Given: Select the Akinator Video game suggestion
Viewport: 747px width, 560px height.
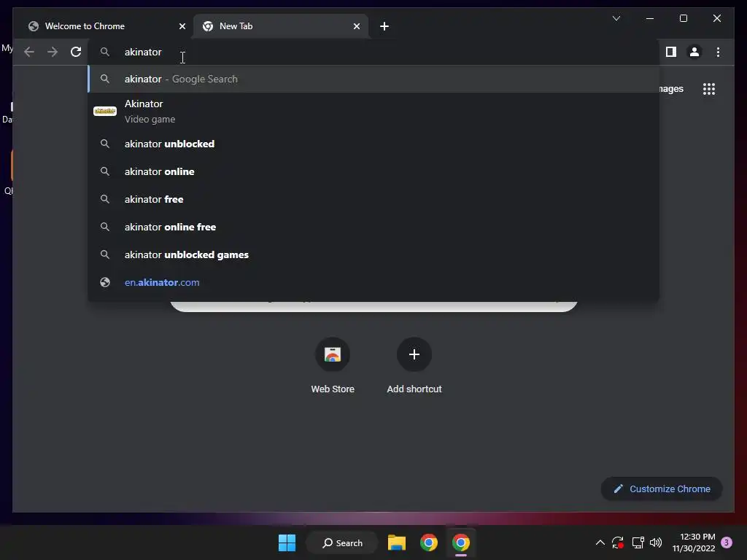Looking at the screenshot, I should [373, 112].
